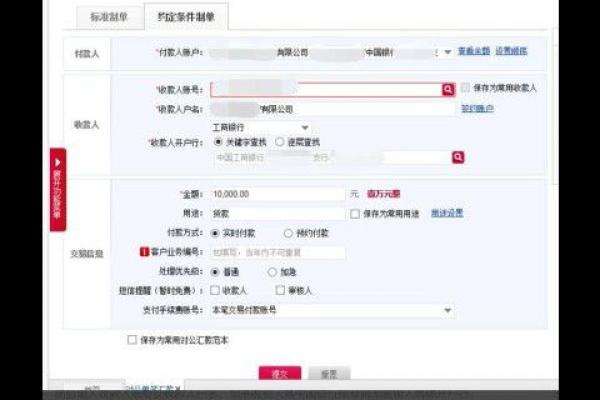The image size is (600, 400).
Task: Select 逐层查找 radio button
Action: (280, 142)
